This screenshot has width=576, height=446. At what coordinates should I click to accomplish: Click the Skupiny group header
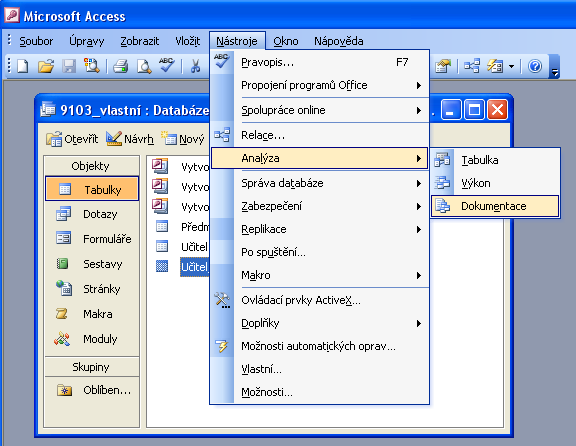pyautogui.click(x=91, y=367)
